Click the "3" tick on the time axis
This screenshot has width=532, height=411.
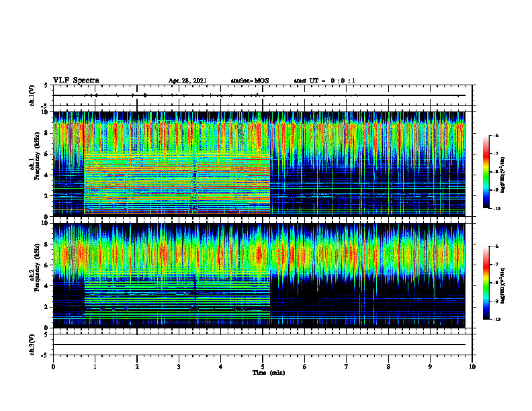[x=179, y=367]
